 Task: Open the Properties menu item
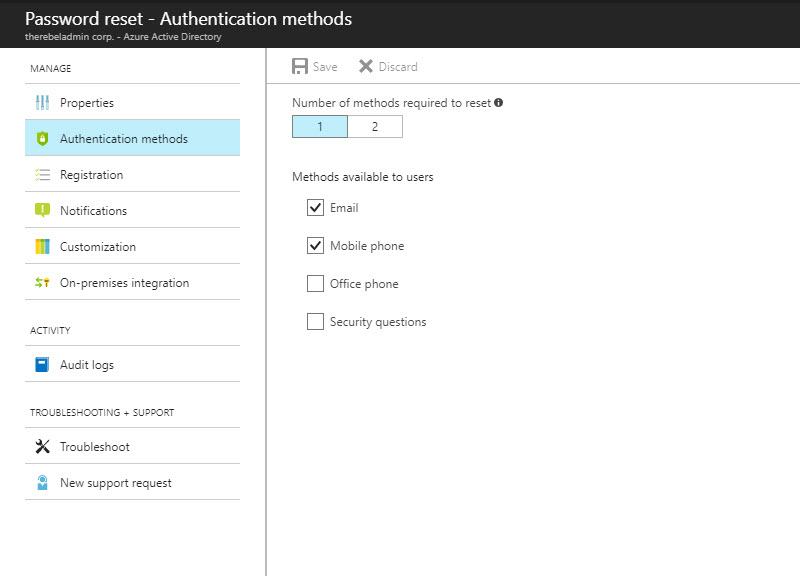click(x=133, y=103)
